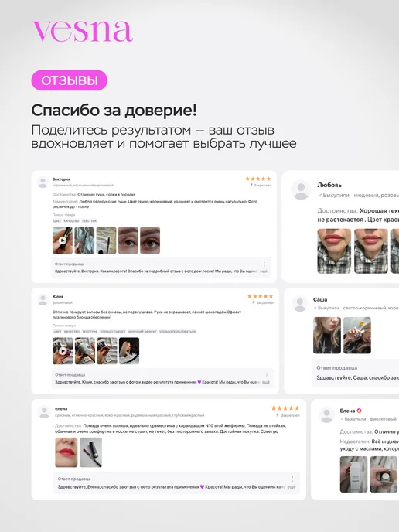
Task: Click the badge icon next to Елена
Action: [x=359, y=411]
